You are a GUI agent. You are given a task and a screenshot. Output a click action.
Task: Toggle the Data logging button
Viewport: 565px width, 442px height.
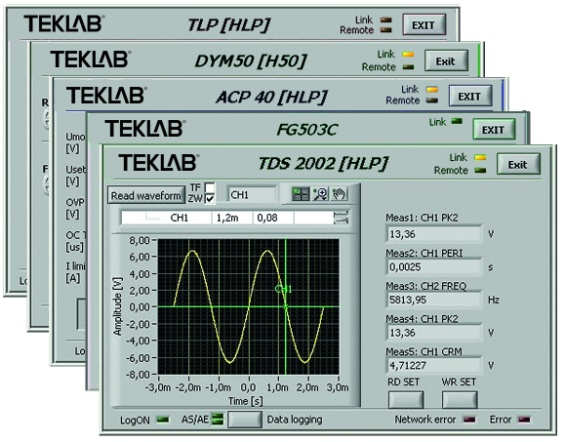[245, 419]
